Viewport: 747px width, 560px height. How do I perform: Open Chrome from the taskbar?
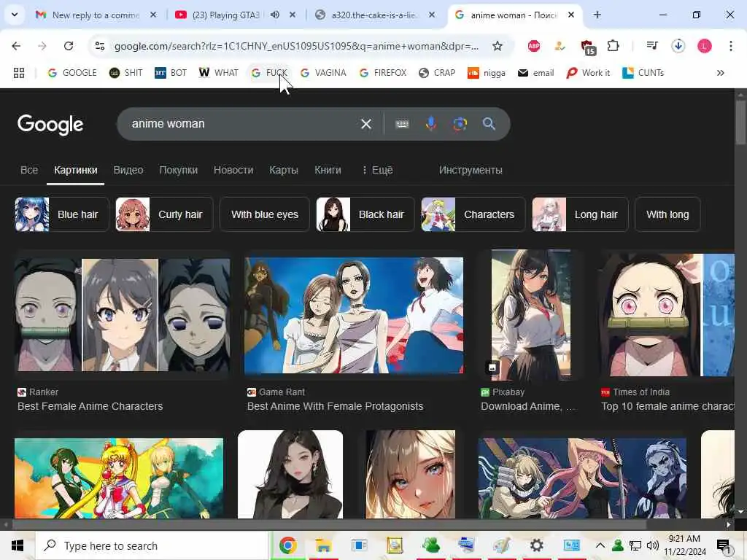[x=287, y=545]
